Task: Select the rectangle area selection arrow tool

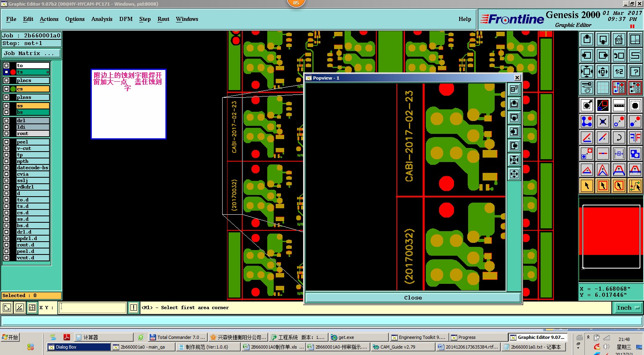Action: 603,186
